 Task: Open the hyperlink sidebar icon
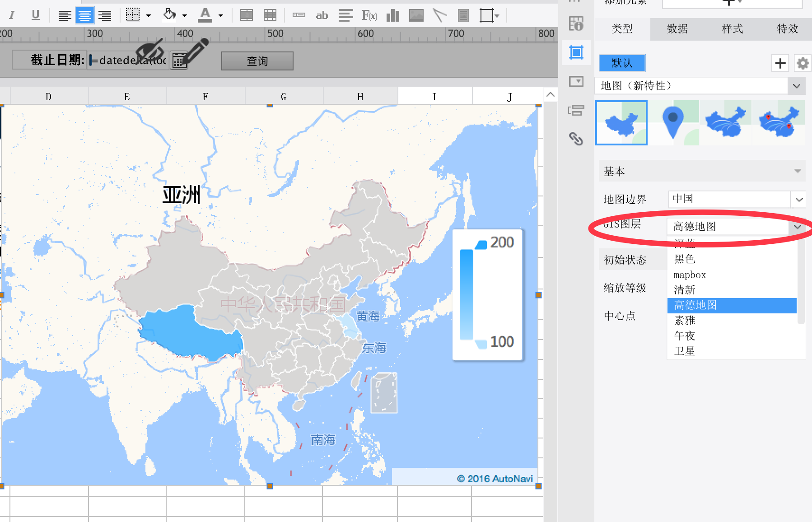pyautogui.click(x=576, y=138)
